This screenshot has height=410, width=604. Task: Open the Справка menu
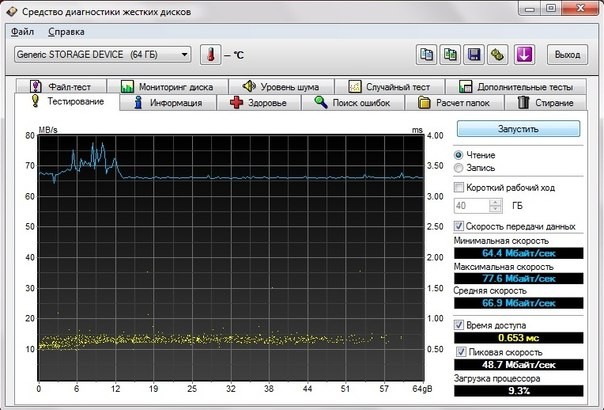(66, 30)
